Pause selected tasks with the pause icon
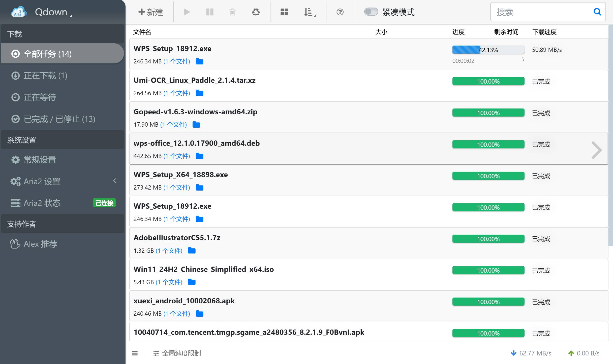Image resolution: width=613 pixels, height=364 pixels. pos(210,12)
